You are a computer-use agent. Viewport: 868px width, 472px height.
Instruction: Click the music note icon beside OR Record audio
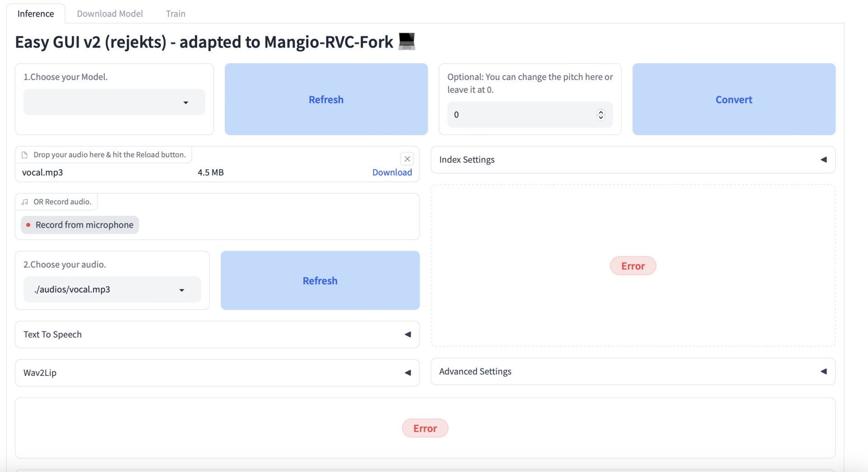click(25, 202)
